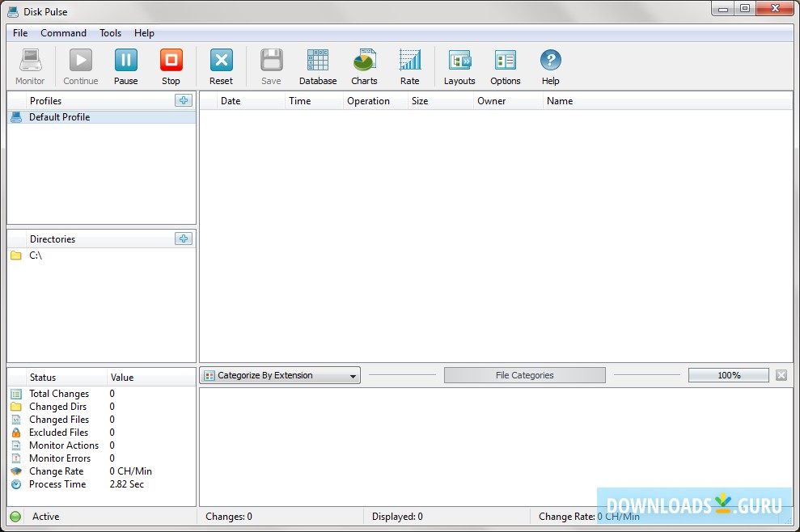Click the 100% zoom button
The height and width of the screenshot is (532, 800).
[729, 375]
